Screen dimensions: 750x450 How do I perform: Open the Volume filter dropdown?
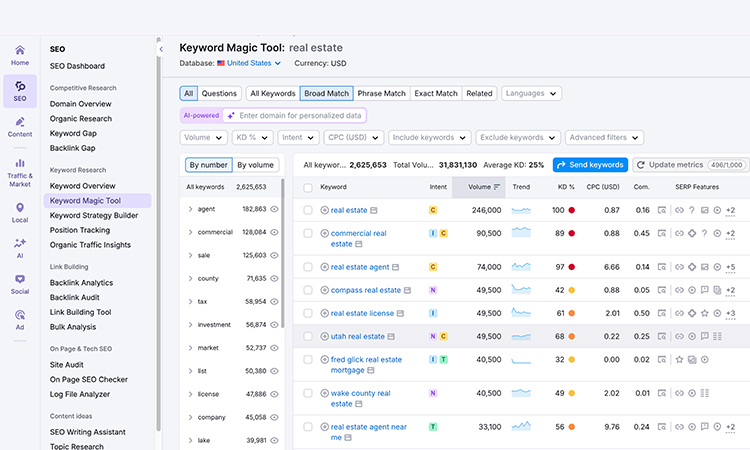point(203,138)
